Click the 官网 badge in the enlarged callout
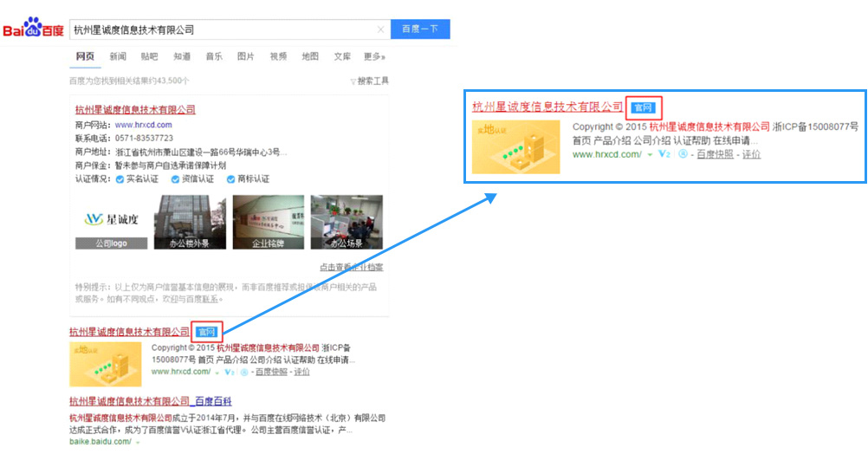The image size is (868, 467). (x=643, y=107)
